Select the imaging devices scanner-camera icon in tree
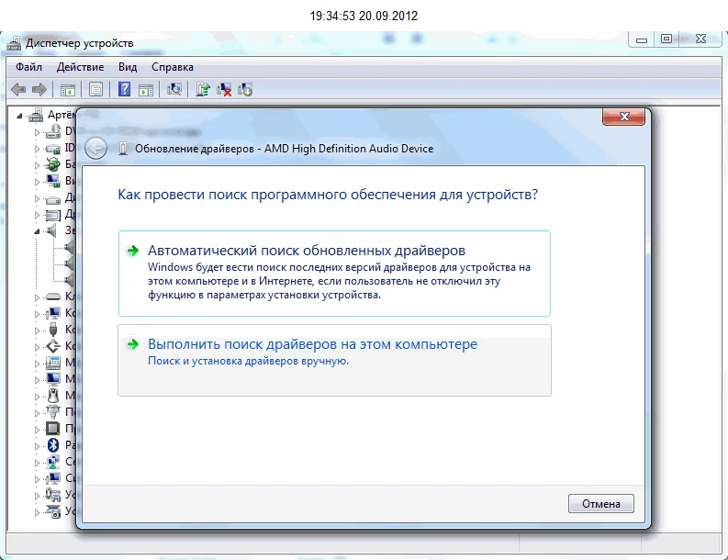This screenshot has height=560, width=728. pos(53,511)
